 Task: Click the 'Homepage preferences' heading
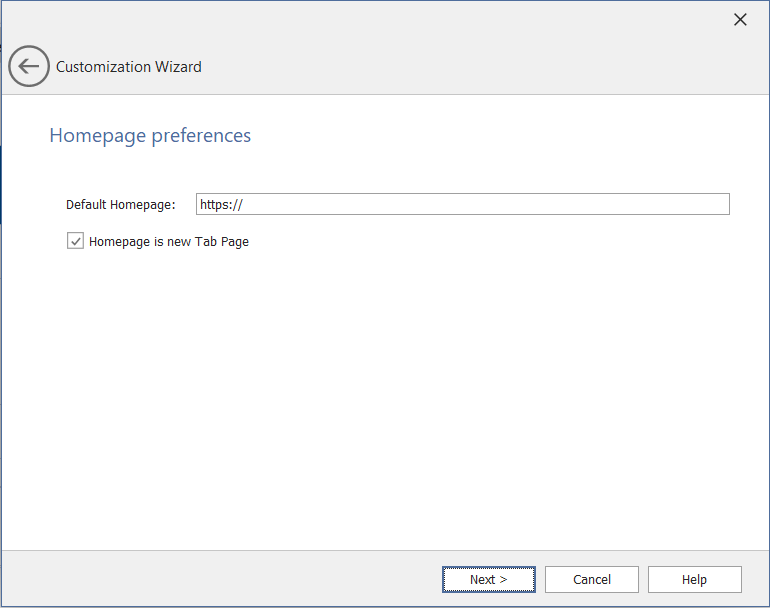coord(150,135)
